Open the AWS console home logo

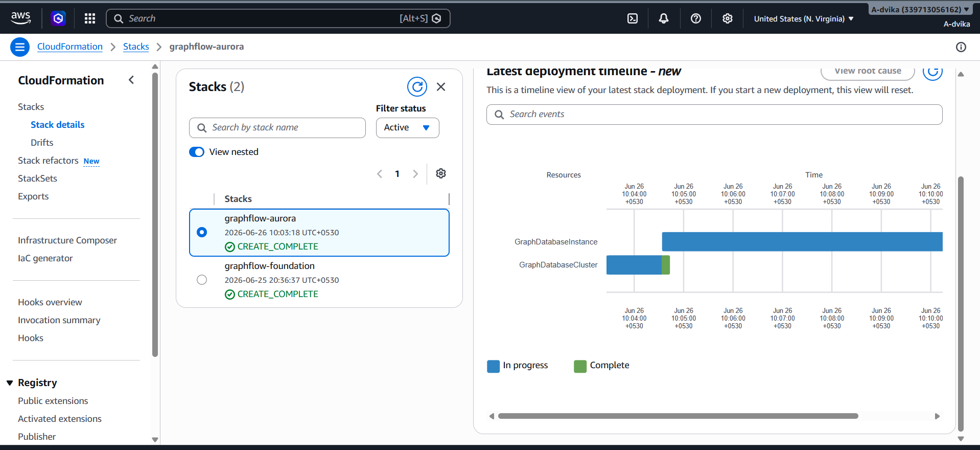point(21,18)
